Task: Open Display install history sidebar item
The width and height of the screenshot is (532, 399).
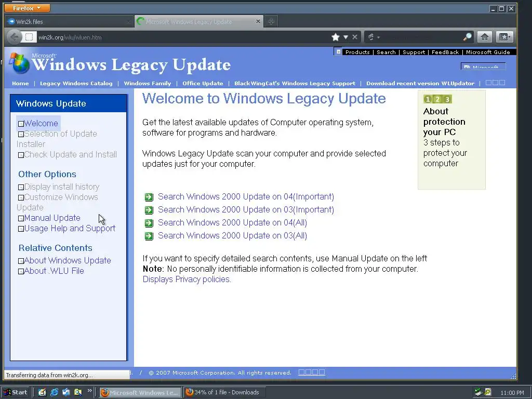Action: [x=62, y=187]
